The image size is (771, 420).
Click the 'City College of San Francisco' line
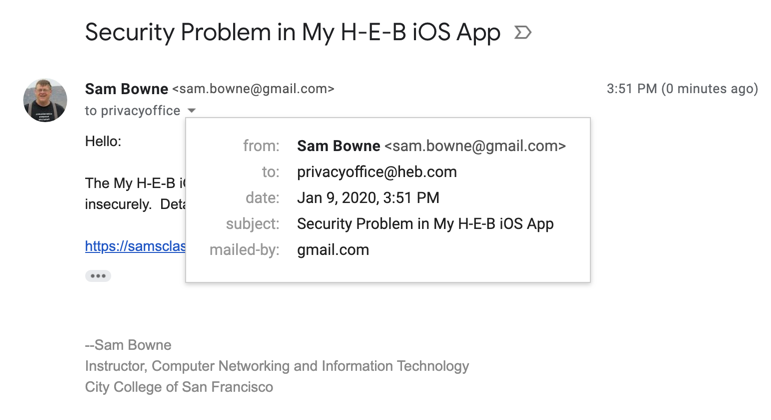click(x=179, y=387)
